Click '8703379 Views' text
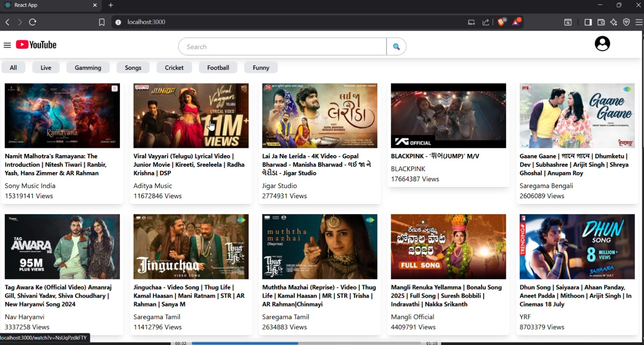 542,327
